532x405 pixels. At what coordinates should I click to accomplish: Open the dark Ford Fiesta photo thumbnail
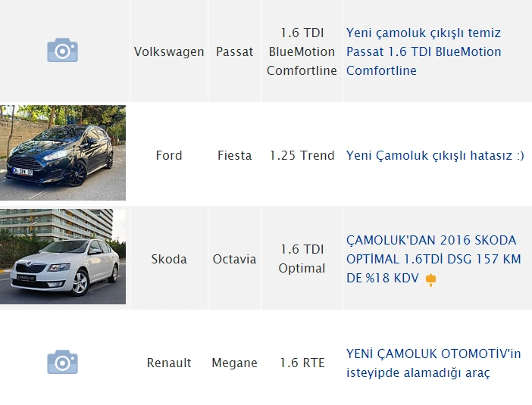(x=63, y=154)
